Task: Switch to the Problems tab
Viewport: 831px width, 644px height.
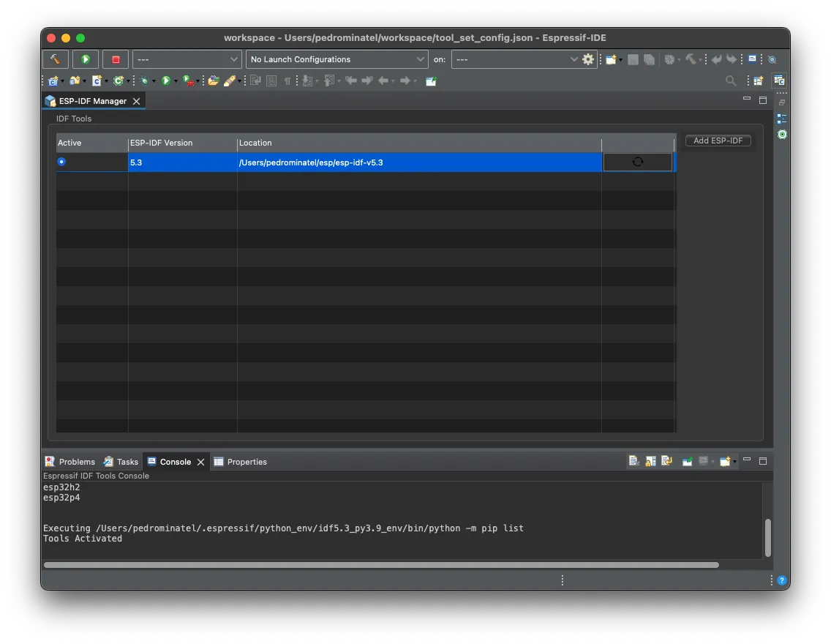Action: [70, 462]
